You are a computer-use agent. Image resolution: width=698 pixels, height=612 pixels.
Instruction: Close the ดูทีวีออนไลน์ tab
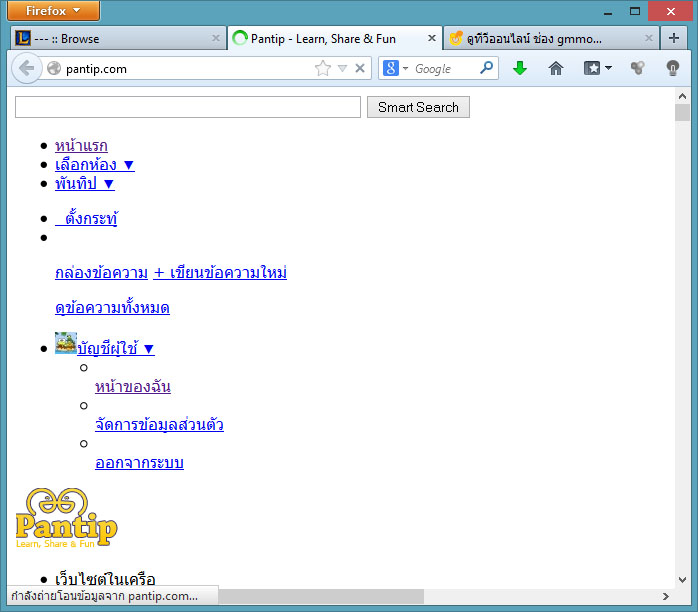(x=649, y=38)
